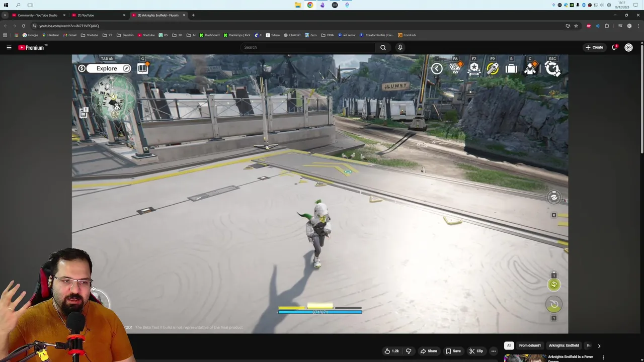The width and height of the screenshot is (644, 362).
Task: Open the taskbar clock showing 19:17
Action: (x=622, y=5)
